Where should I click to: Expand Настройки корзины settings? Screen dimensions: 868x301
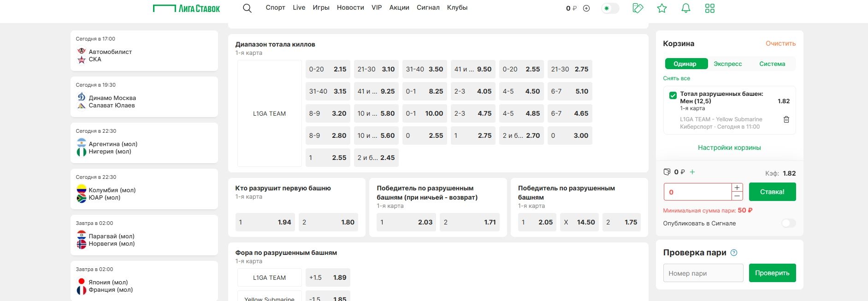point(729,148)
